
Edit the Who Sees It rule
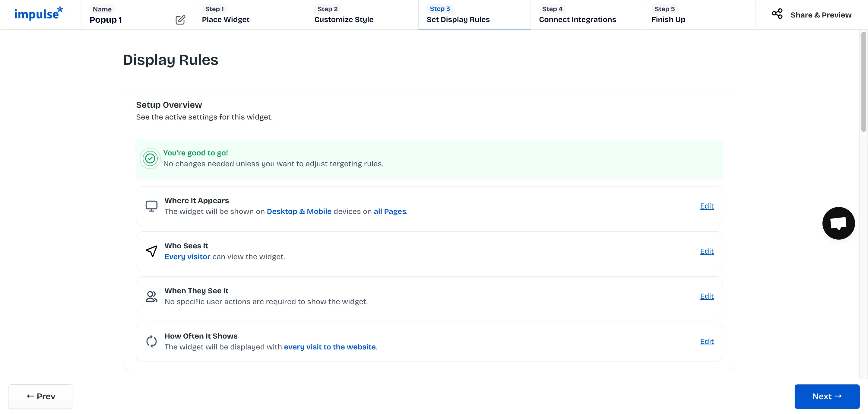[707, 251]
